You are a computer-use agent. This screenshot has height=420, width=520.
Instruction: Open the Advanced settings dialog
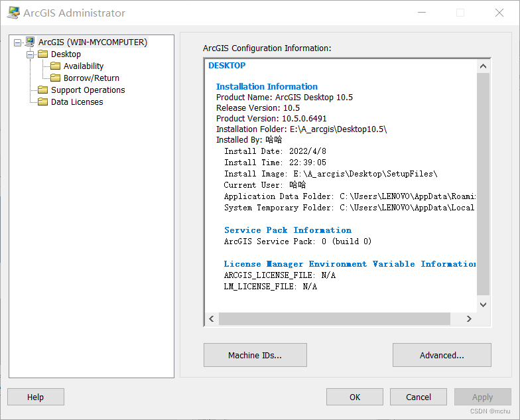tap(442, 355)
